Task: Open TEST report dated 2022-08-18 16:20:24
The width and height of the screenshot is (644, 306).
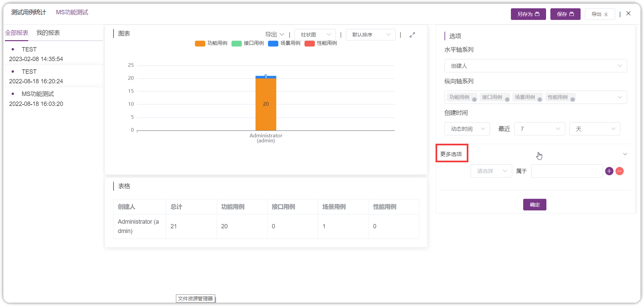Action: tap(54, 76)
